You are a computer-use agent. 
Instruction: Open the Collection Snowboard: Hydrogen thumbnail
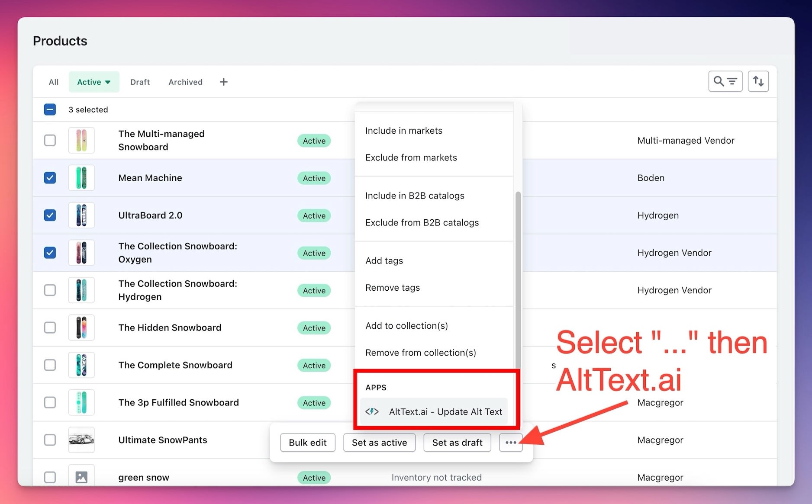81,290
